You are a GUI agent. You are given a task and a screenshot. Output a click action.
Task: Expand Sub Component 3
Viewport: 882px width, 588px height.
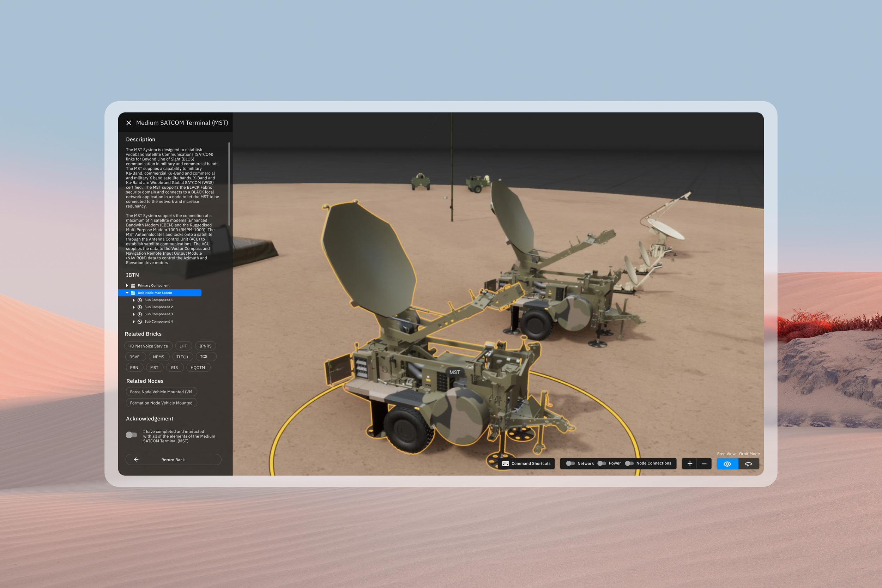pos(133,314)
